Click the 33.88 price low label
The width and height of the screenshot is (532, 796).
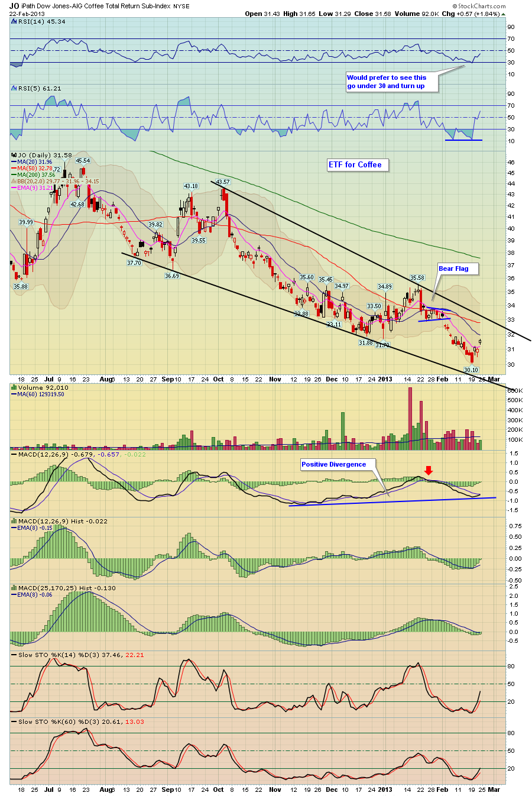coord(301,313)
